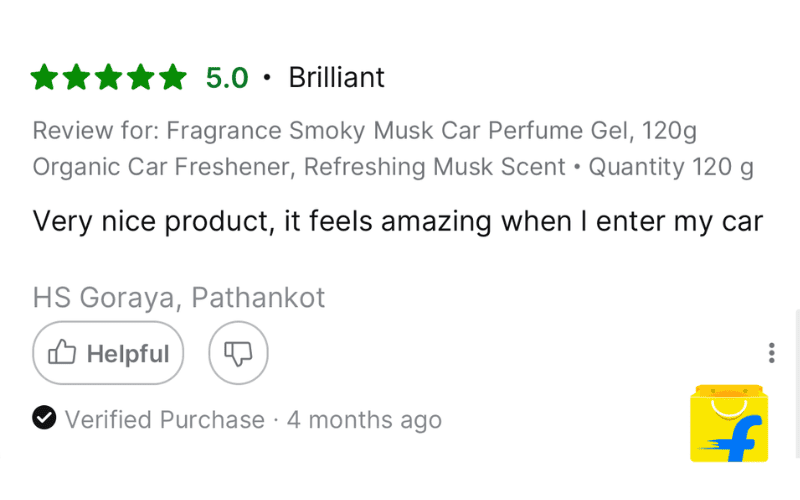
Task: Dislike the review with thumbs-down icon
Action: point(238,353)
